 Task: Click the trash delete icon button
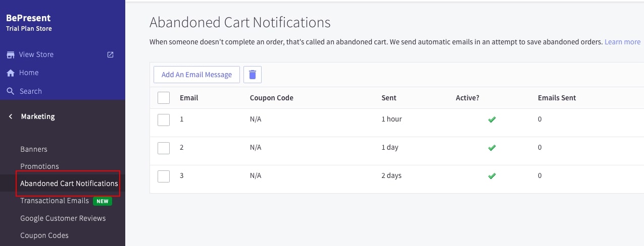253,75
